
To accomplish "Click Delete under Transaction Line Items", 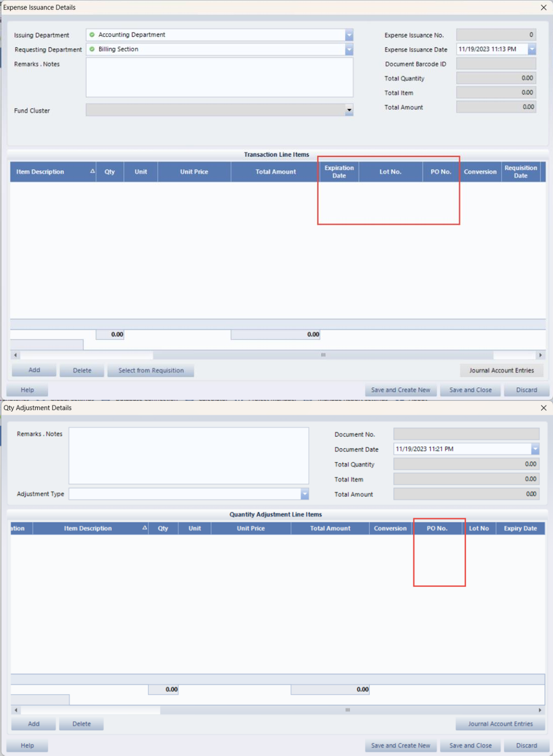I will (82, 370).
